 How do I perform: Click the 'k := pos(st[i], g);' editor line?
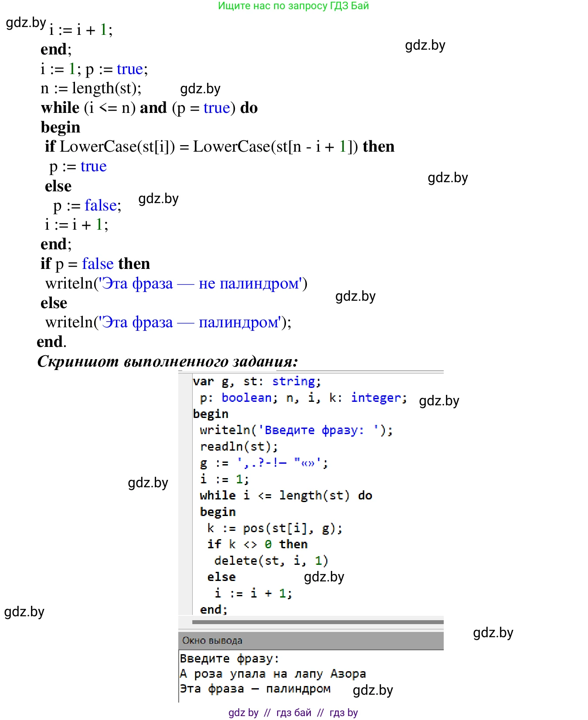[x=275, y=528]
